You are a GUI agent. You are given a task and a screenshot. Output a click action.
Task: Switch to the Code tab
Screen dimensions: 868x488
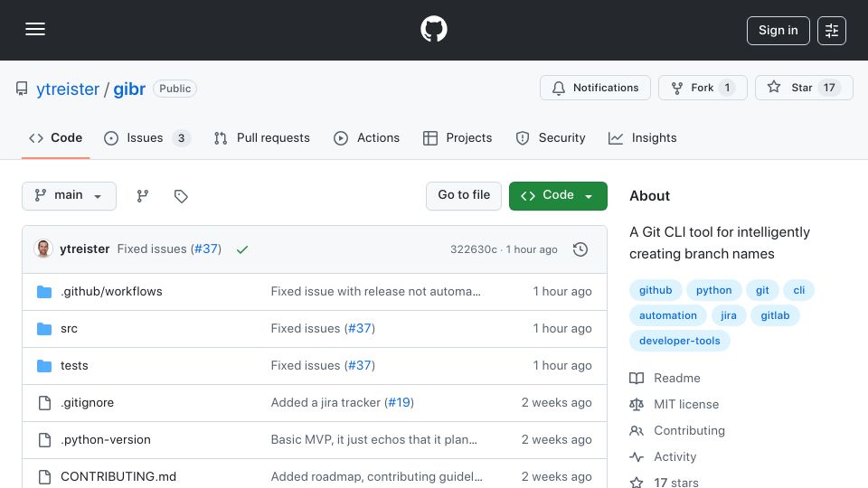tap(55, 137)
